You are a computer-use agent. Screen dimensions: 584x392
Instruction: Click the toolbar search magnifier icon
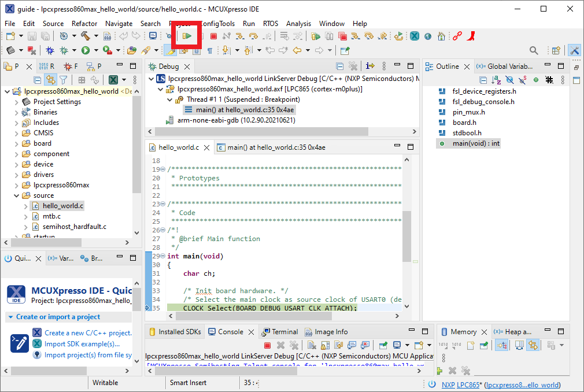click(x=534, y=51)
